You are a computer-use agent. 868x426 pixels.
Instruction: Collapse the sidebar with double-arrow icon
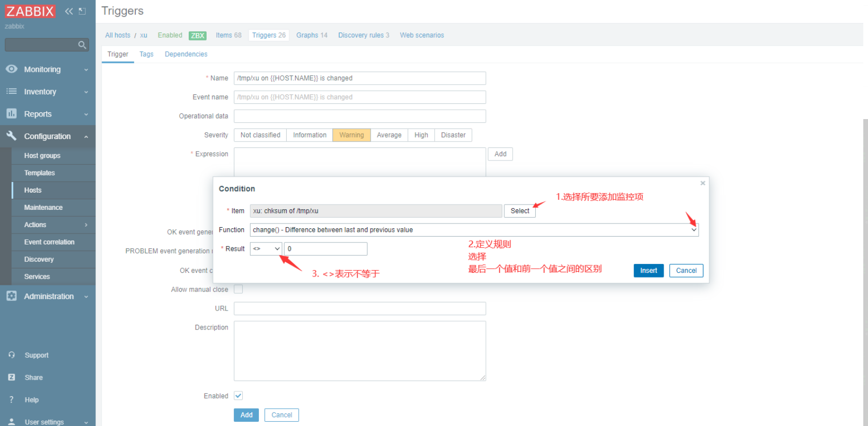69,11
